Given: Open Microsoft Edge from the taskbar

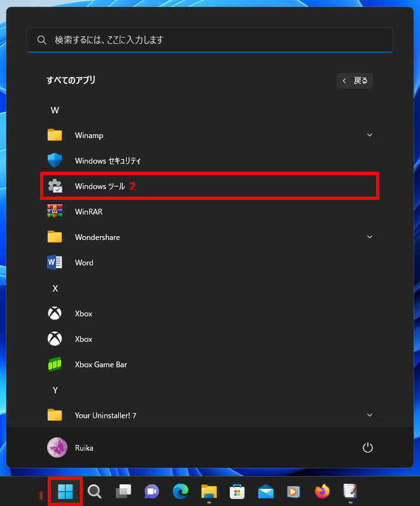Looking at the screenshot, I should (x=181, y=491).
